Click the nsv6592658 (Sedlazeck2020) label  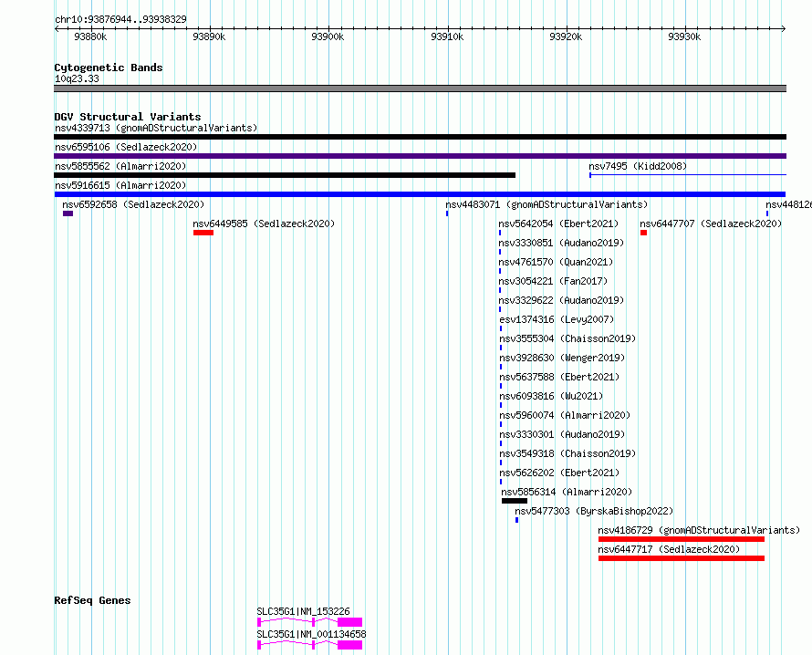133,204
